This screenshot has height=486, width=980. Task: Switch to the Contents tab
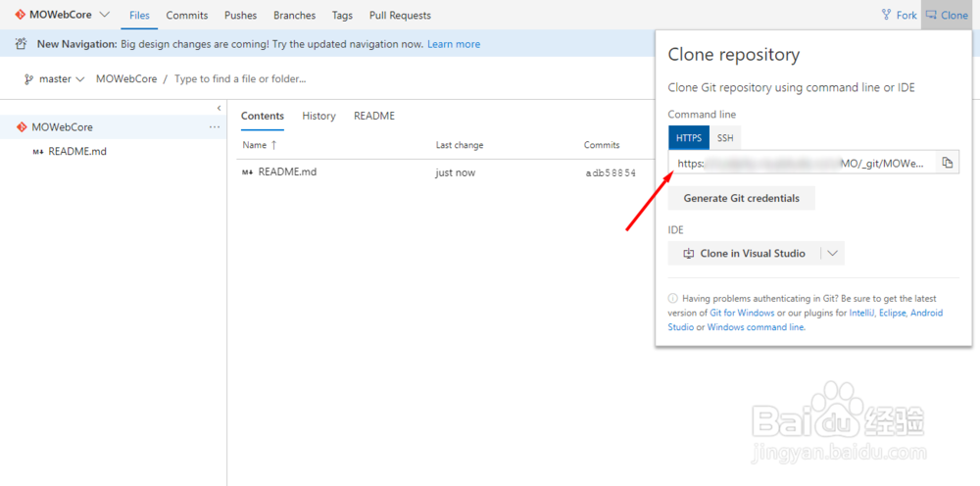[x=263, y=117]
